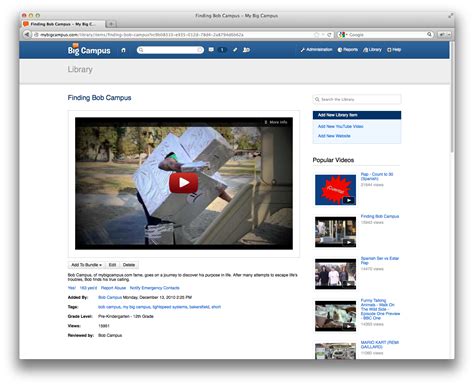Open the Library menu item
Image resolution: width=474 pixels, height=386 pixels.
(x=372, y=50)
